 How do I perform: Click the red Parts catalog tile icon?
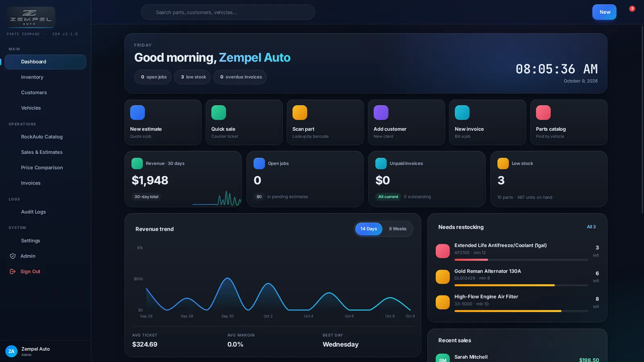point(543,113)
